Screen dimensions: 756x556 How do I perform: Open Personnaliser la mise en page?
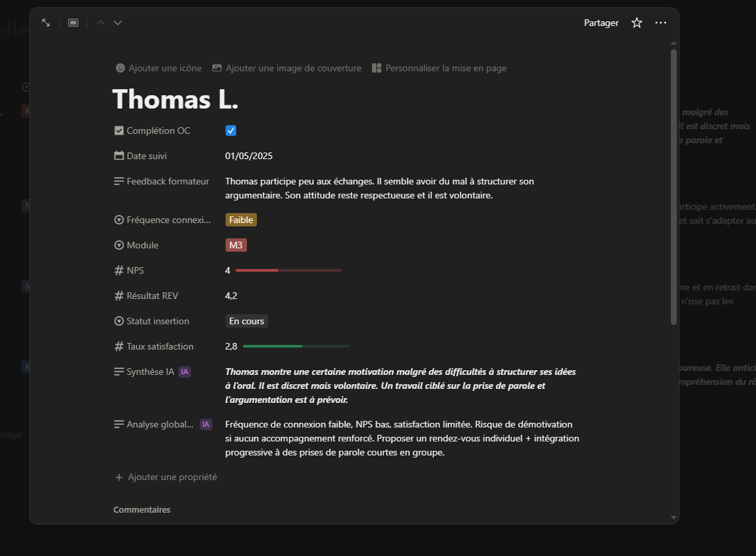pos(439,68)
